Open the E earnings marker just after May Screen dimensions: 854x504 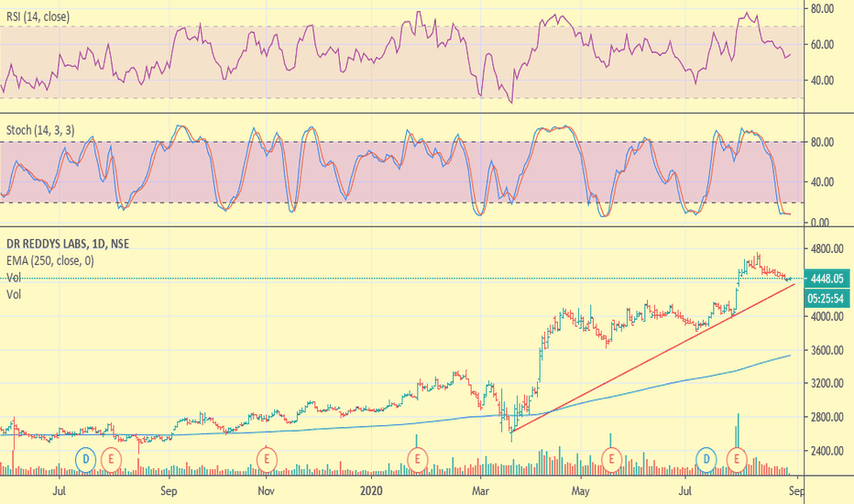611,460
